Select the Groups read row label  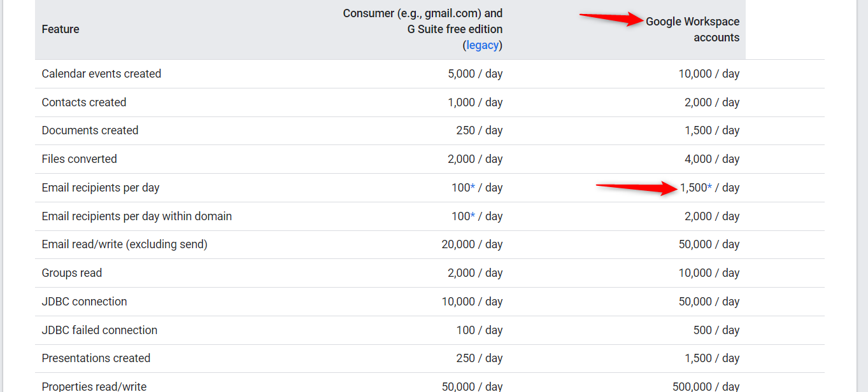(72, 273)
